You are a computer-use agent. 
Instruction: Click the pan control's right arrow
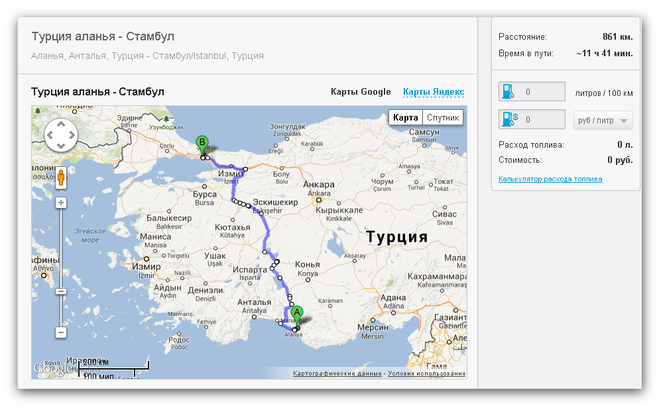[x=74, y=135]
